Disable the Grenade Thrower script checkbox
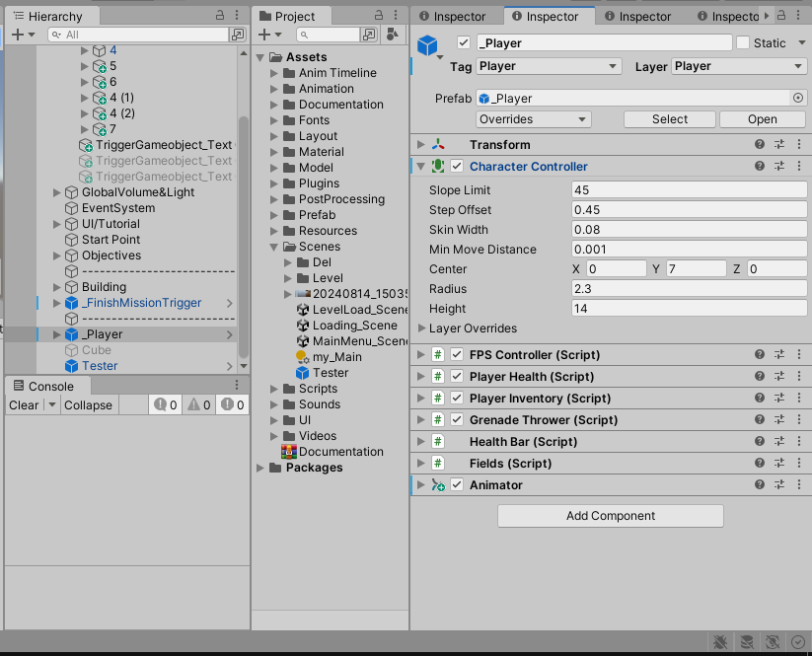The width and height of the screenshot is (812, 656). (x=455, y=419)
